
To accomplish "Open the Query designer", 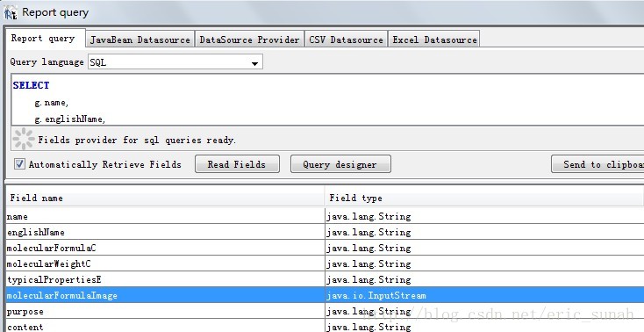I will (x=340, y=164).
